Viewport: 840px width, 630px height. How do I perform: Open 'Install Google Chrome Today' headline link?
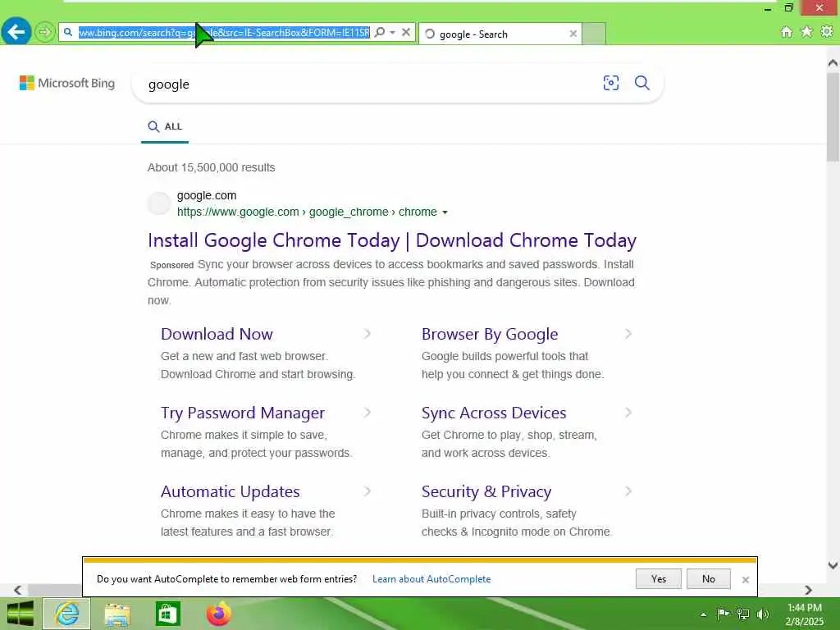tap(392, 240)
